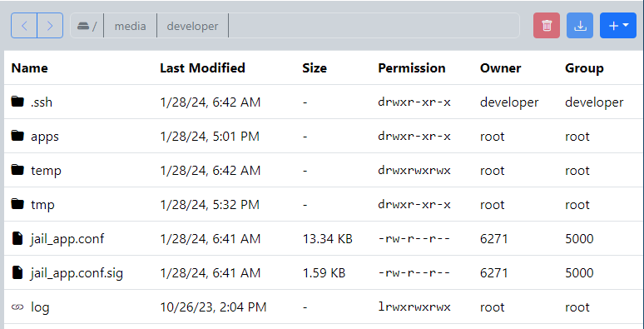Click the .ssh folder icon
Screen dimensions: 644x329
[17, 101]
